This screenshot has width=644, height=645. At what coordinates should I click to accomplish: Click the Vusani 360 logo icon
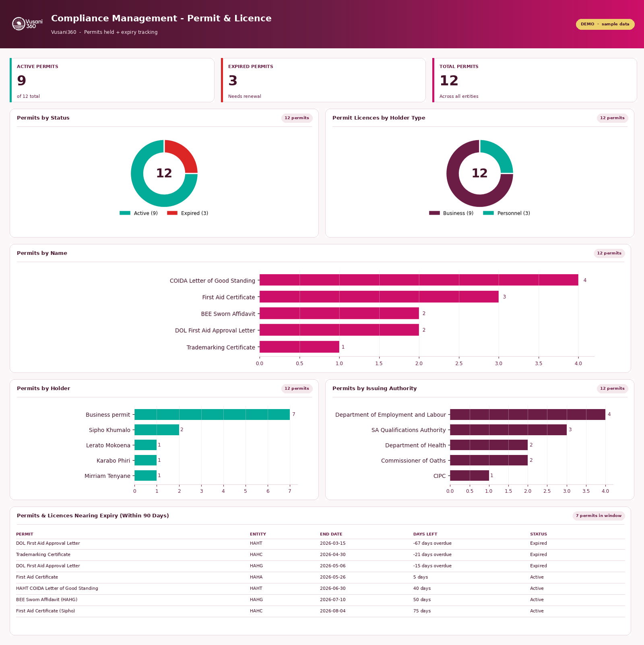pos(27,24)
